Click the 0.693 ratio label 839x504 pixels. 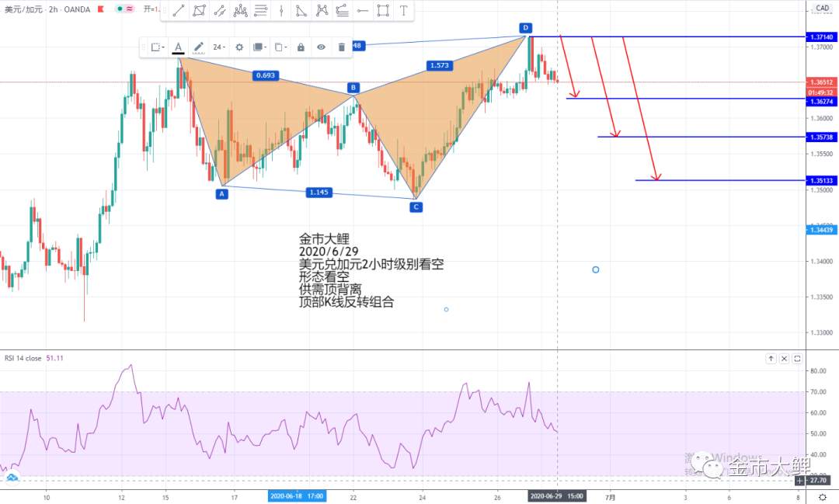pyautogui.click(x=266, y=75)
